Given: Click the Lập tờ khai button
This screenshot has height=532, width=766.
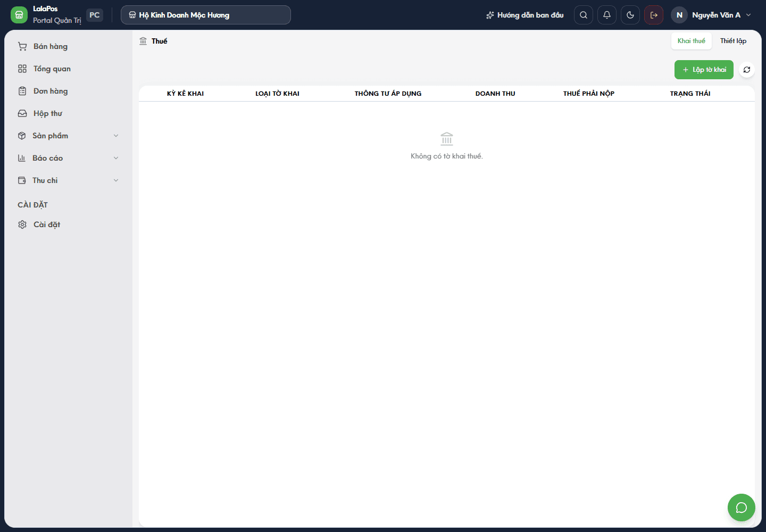Looking at the screenshot, I should 704,70.
